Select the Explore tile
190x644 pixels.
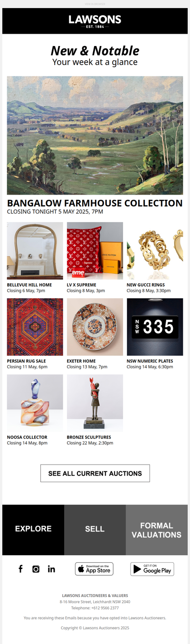(33, 530)
